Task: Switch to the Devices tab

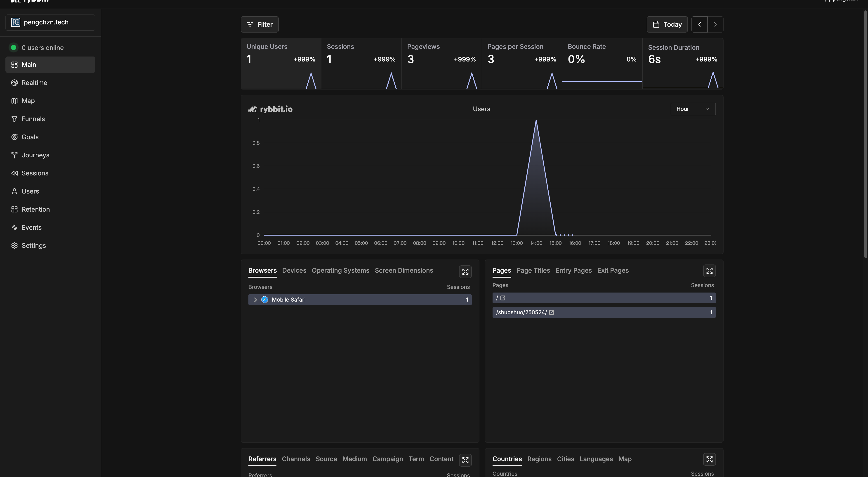Action: tap(294, 271)
